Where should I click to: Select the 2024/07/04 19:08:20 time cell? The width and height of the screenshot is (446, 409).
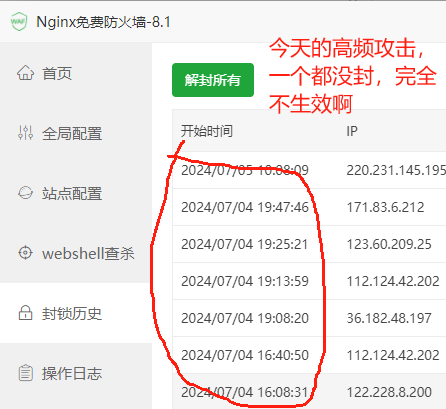(x=245, y=318)
